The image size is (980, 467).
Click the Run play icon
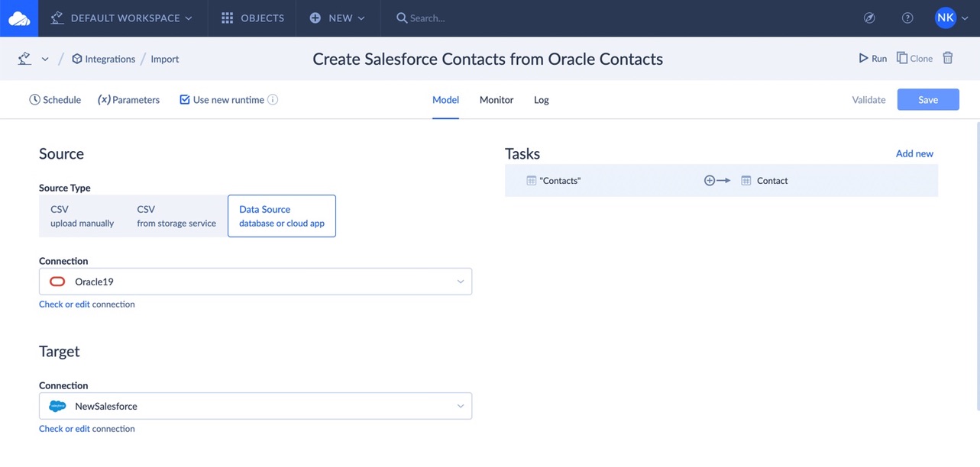(x=863, y=58)
